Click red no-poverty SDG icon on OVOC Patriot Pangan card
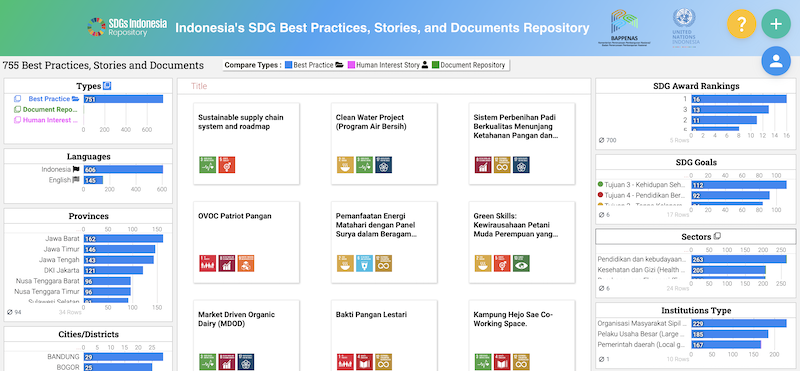Image resolution: width=800 pixels, height=371 pixels. (x=208, y=263)
